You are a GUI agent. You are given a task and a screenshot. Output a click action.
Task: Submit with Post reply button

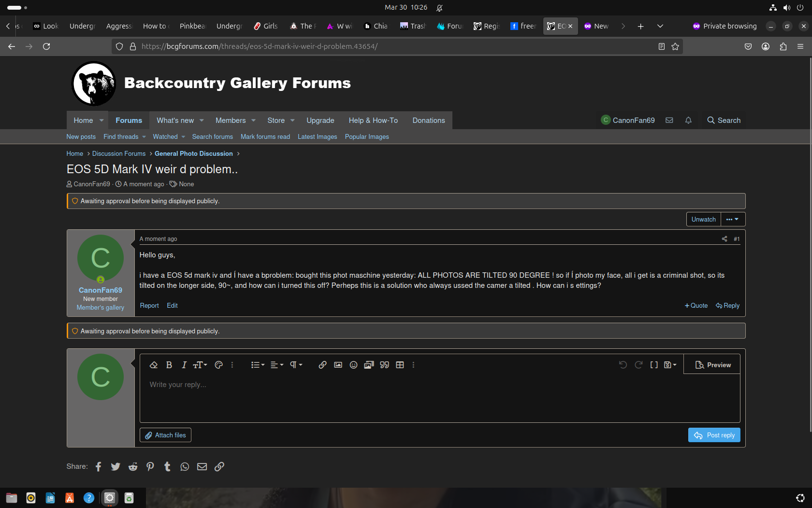[714, 435]
